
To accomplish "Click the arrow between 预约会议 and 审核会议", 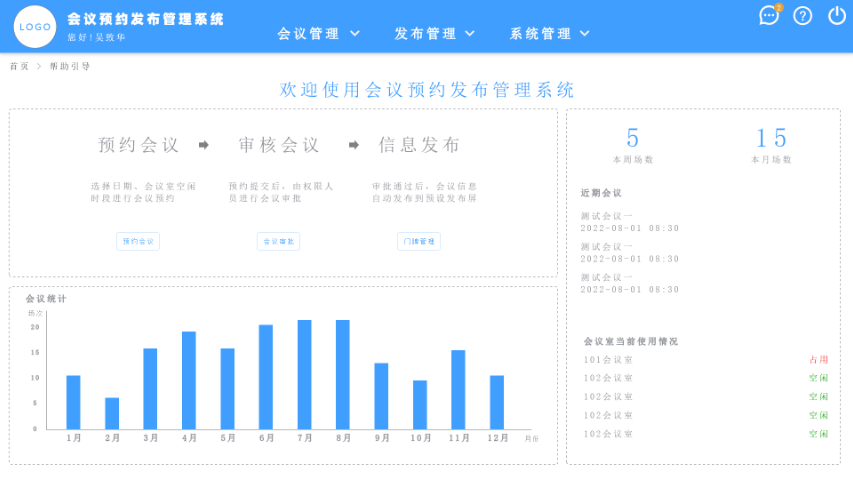I will click(204, 145).
